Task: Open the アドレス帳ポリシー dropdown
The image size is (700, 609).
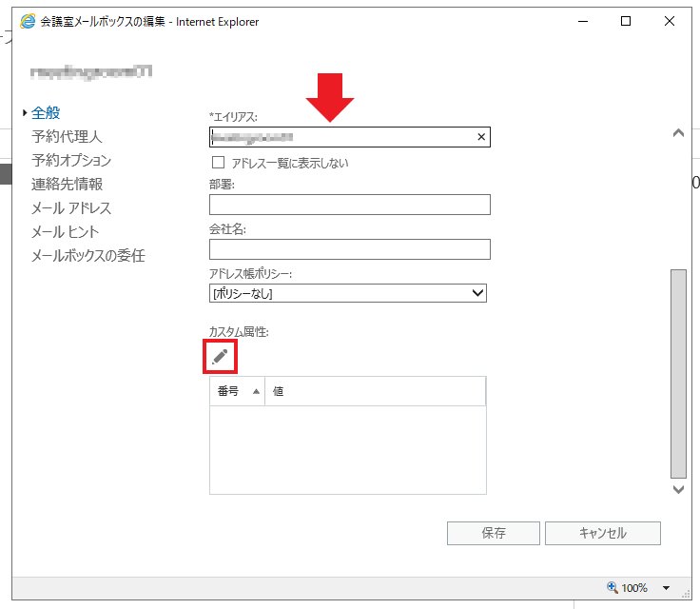Action: [347, 293]
